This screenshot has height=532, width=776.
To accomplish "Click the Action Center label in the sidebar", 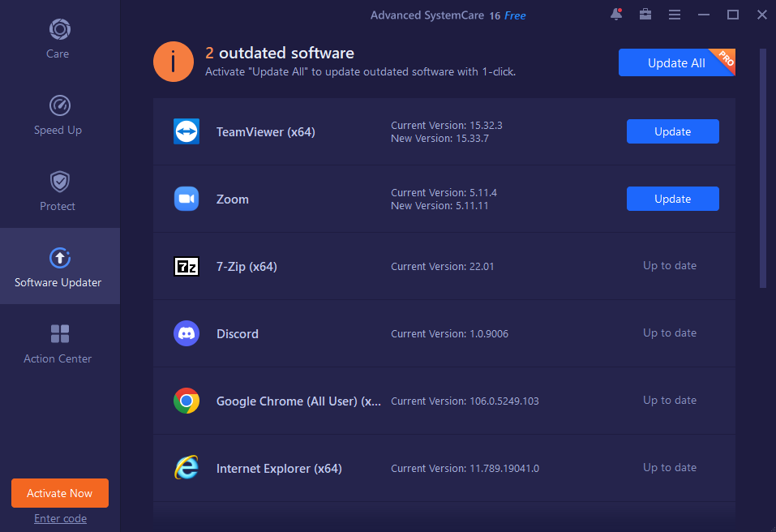I will (x=58, y=358).
